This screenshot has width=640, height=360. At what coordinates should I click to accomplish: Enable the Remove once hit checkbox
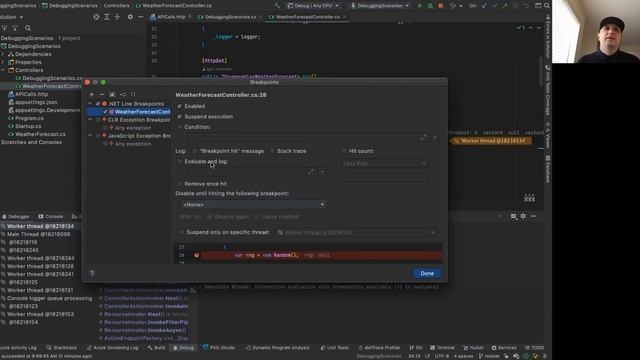(x=180, y=184)
